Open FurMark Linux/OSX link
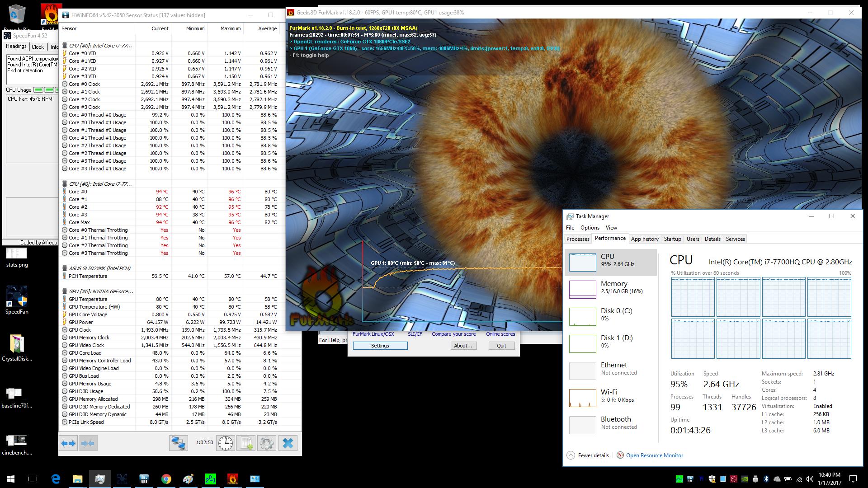Screen dimensions: 868x488 pyautogui.click(x=373, y=334)
